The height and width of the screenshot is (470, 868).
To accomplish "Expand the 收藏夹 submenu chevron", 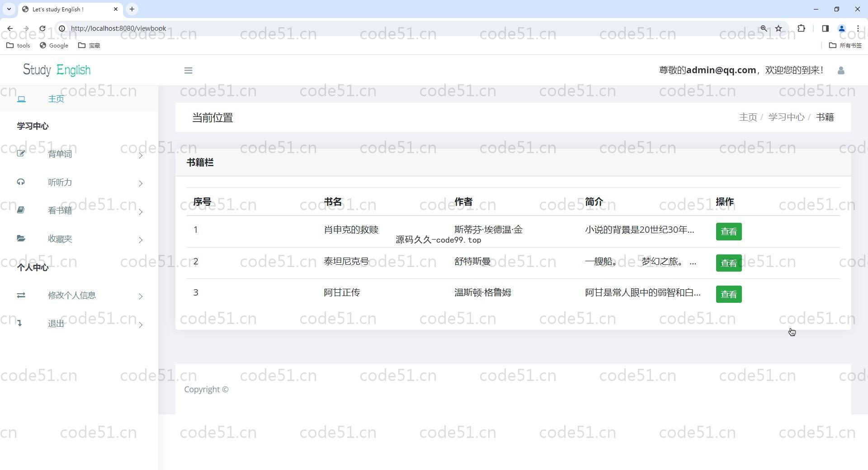I will coord(141,240).
